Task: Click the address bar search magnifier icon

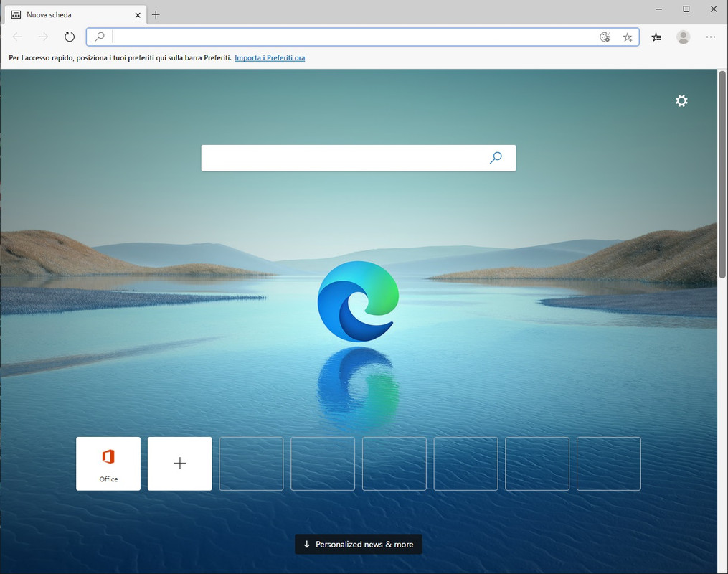Action: pos(100,37)
